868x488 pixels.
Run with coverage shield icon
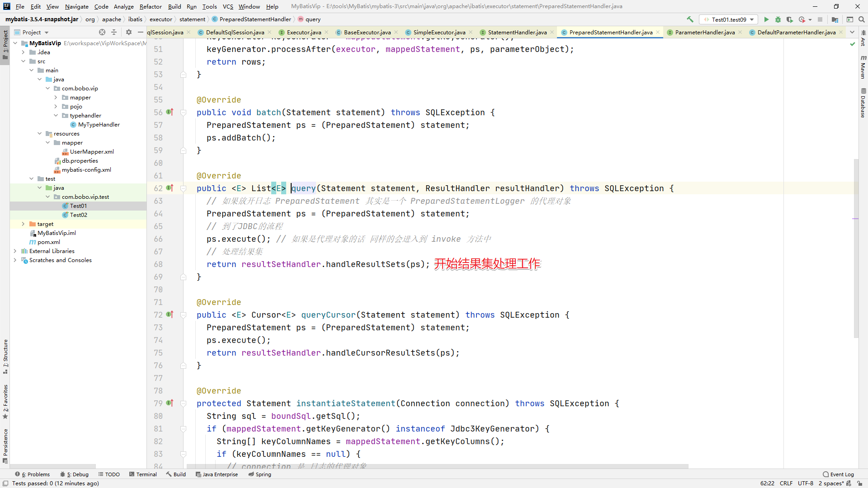click(789, 19)
